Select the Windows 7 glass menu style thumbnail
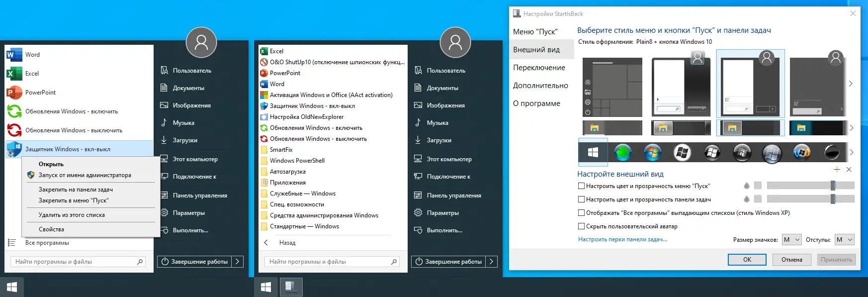Viewport: 868px width, 297px height. click(x=681, y=84)
